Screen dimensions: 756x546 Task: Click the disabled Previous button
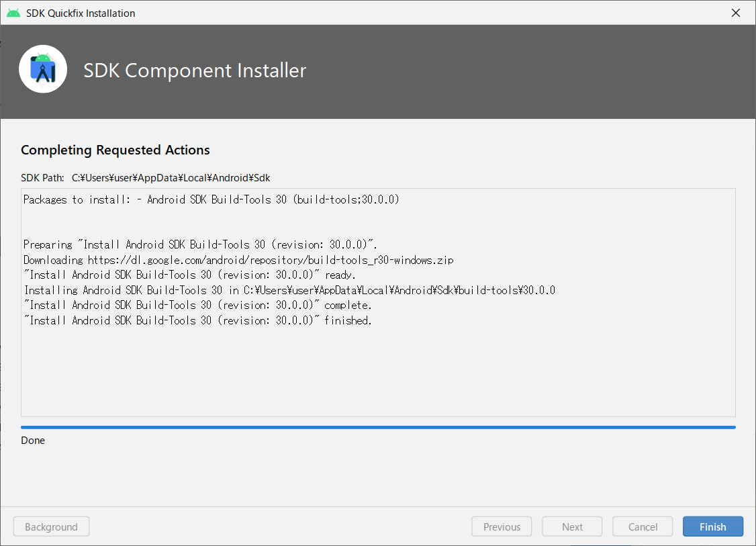pyautogui.click(x=502, y=526)
